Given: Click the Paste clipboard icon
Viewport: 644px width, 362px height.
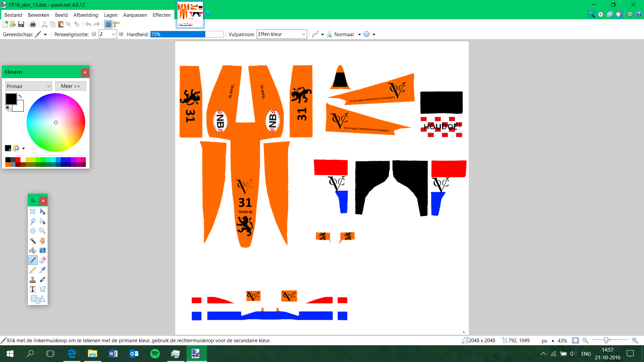Looking at the screenshot, I should point(61,24).
